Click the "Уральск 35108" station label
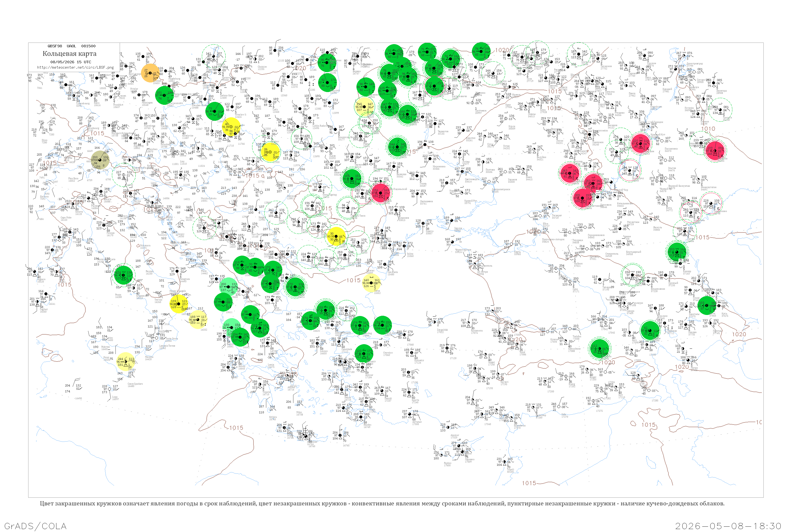Screen dimensions: 798x532 [728, 118]
